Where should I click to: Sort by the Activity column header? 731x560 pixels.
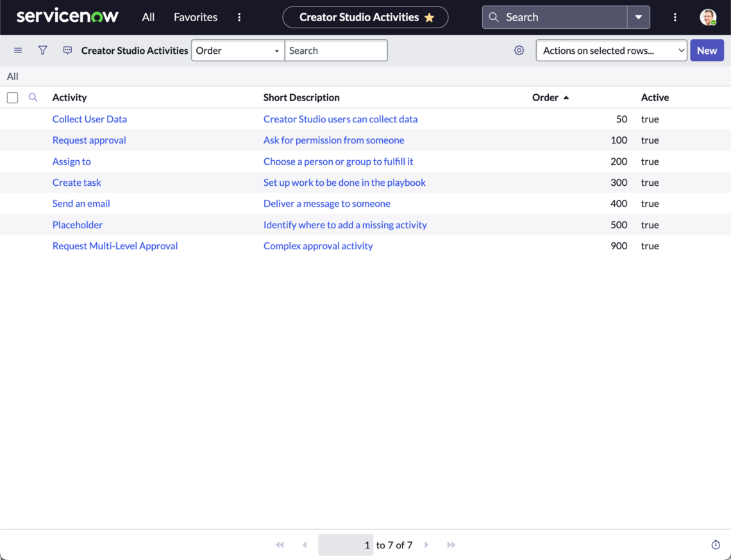[69, 97]
